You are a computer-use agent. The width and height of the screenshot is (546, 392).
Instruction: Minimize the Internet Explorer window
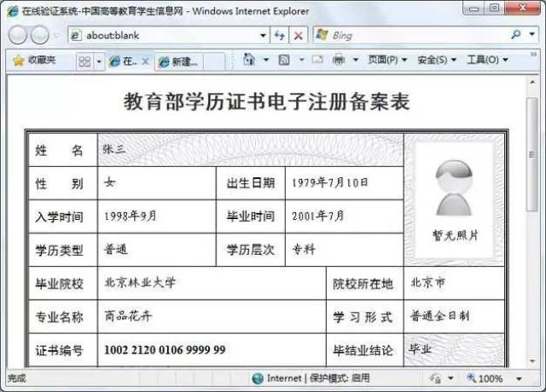(473, 9)
